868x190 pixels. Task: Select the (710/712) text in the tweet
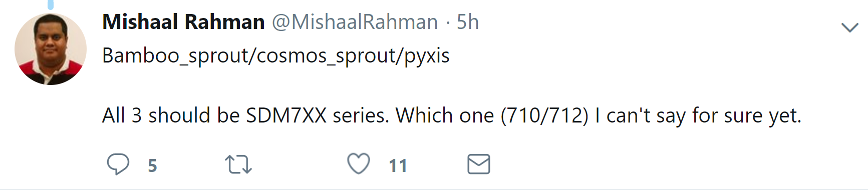[x=544, y=116]
